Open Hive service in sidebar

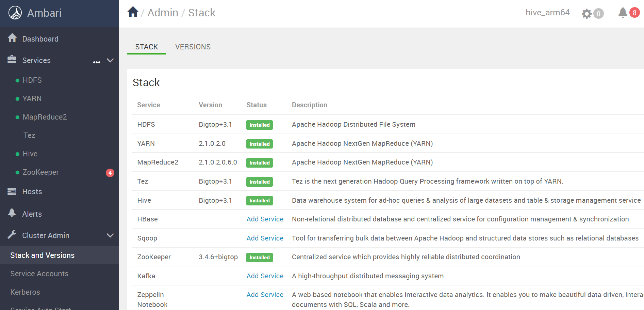pyautogui.click(x=30, y=154)
